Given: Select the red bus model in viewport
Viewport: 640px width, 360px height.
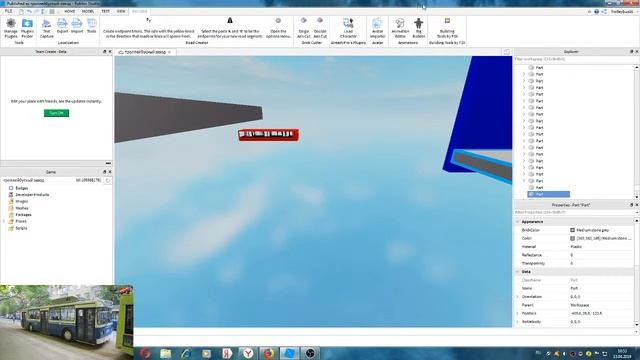Looking at the screenshot, I should pos(269,135).
